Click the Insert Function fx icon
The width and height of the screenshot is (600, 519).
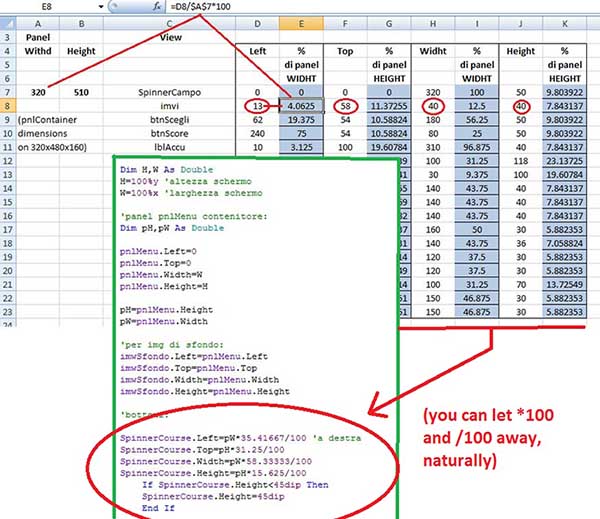click(x=157, y=7)
